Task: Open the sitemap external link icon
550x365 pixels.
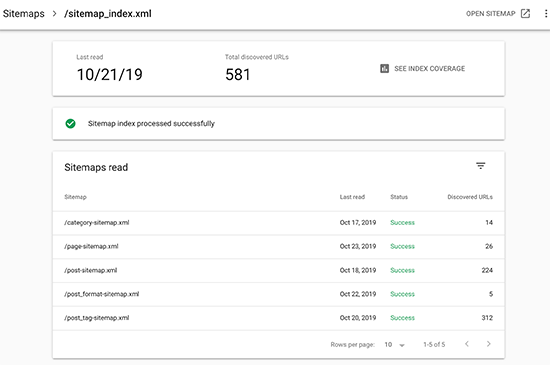Action: pos(525,14)
